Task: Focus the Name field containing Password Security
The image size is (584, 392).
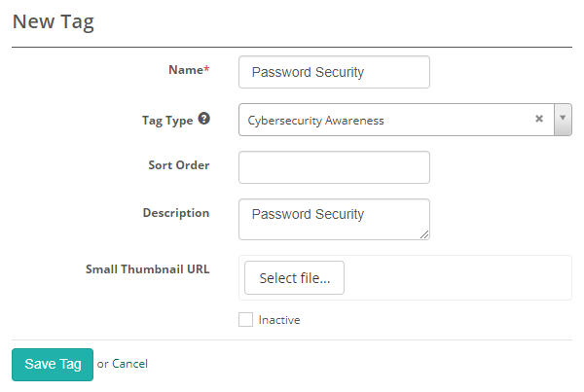Action: pos(334,72)
